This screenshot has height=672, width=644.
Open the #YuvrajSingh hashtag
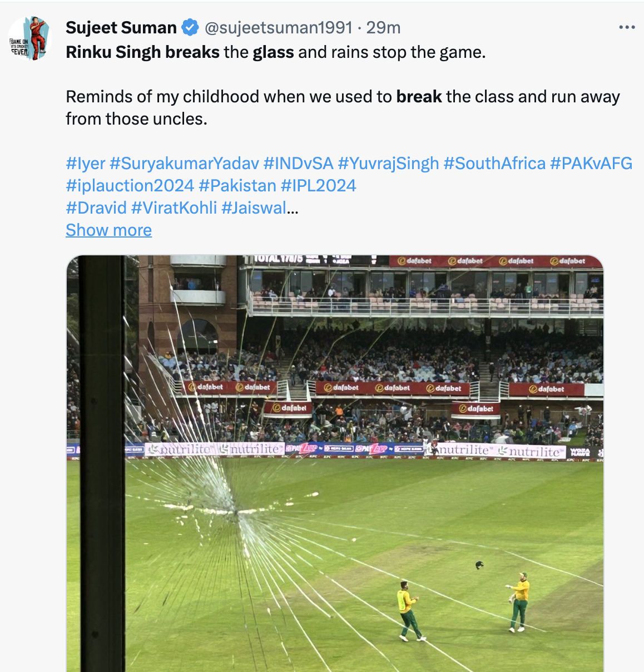tap(388, 163)
